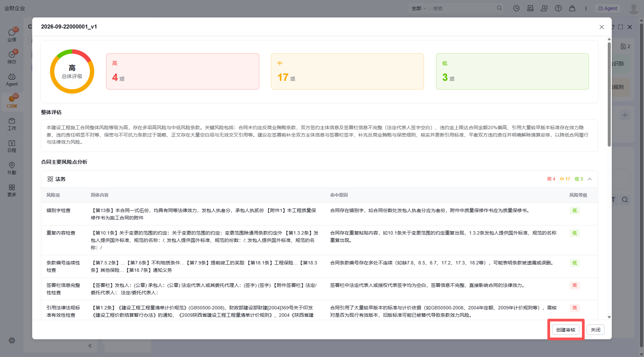Click the 关闭 button
644x357 pixels.
pos(595,330)
